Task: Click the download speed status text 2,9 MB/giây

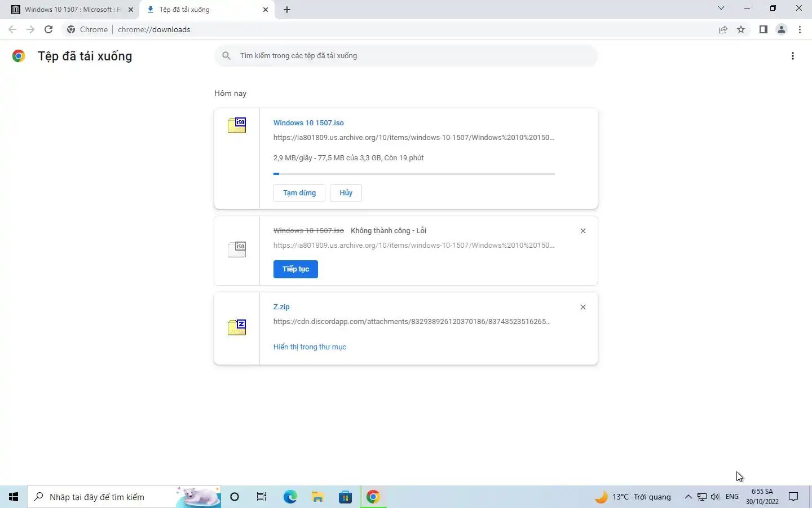Action: pos(348,157)
